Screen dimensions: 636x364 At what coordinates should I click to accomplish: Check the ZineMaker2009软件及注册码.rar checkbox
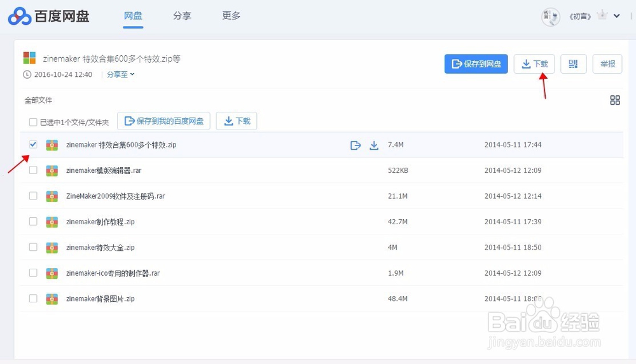(x=33, y=196)
